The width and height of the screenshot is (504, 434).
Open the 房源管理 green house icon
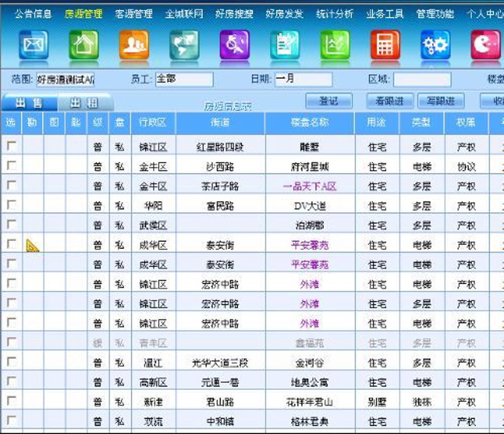click(x=84, y=45)
